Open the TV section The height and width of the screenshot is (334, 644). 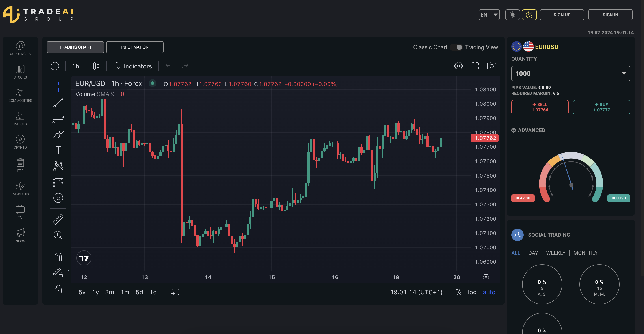coord(20,212)
